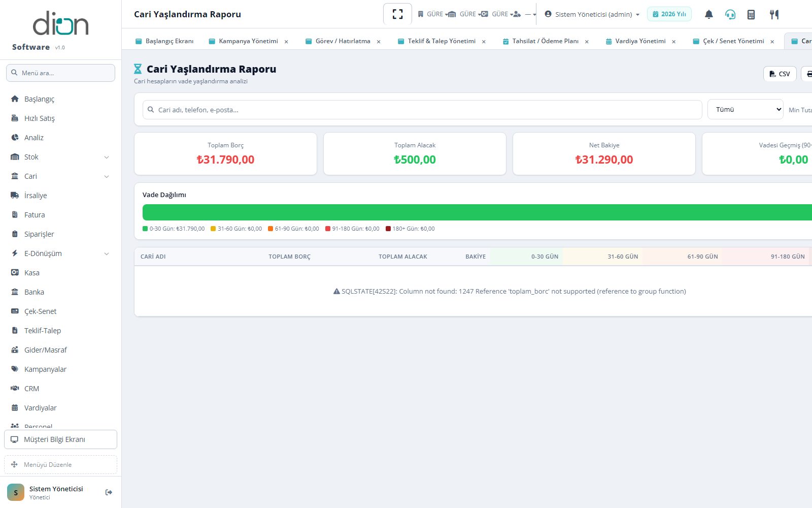812x508 pixels.
Task: Click the CARİ ADI column header
Action: pyautogui.click(x=153, y=257)
